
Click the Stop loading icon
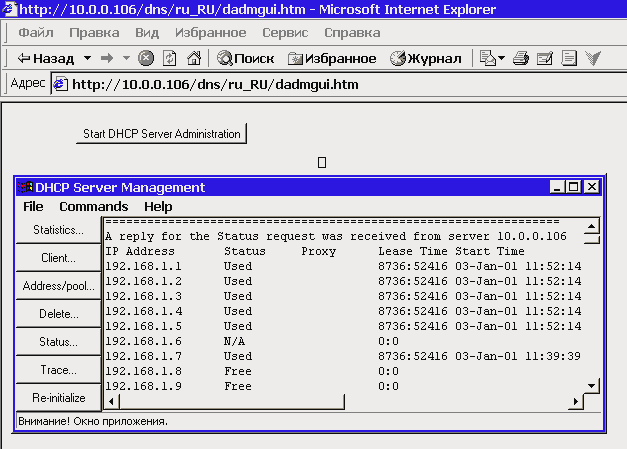pyautogui.click(x=146, y=58)
